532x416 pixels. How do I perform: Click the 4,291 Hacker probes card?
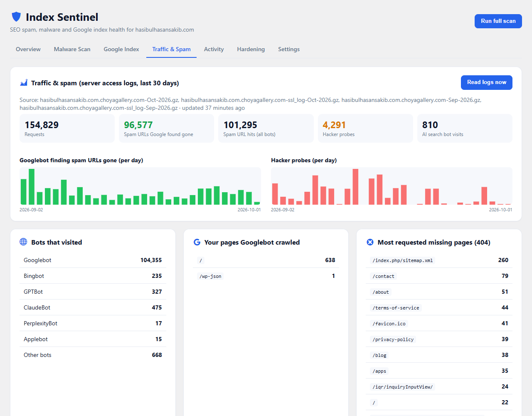[365, 129]
